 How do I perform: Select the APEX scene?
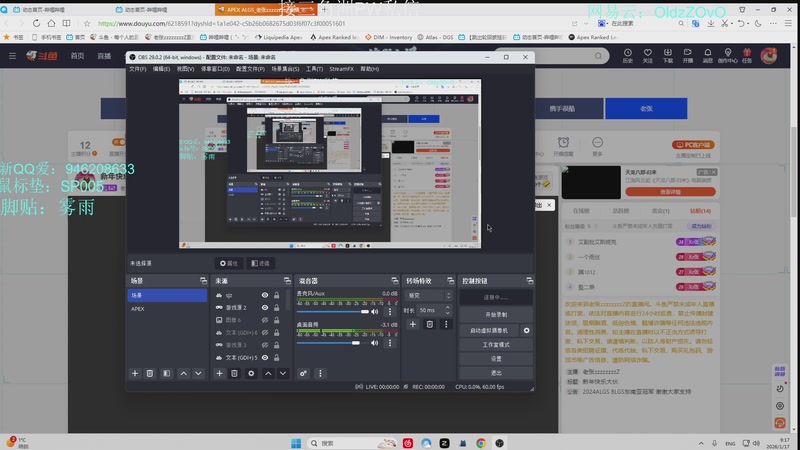click(167, 309)
